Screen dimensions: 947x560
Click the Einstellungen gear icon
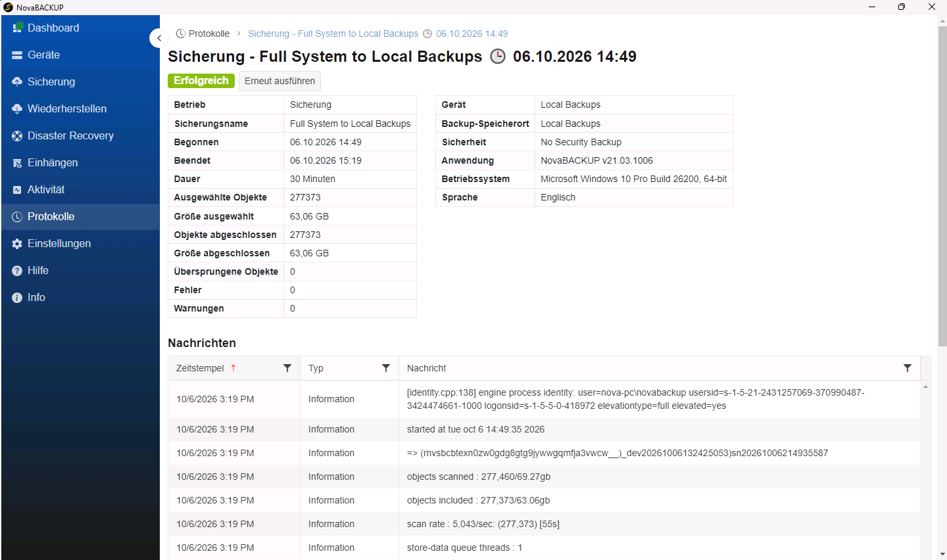point(17,244)
